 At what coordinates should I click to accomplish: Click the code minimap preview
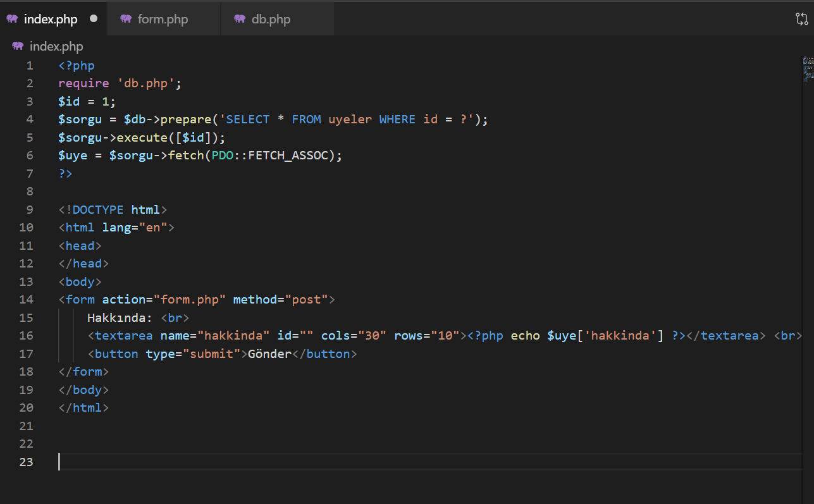click(808, 70)
